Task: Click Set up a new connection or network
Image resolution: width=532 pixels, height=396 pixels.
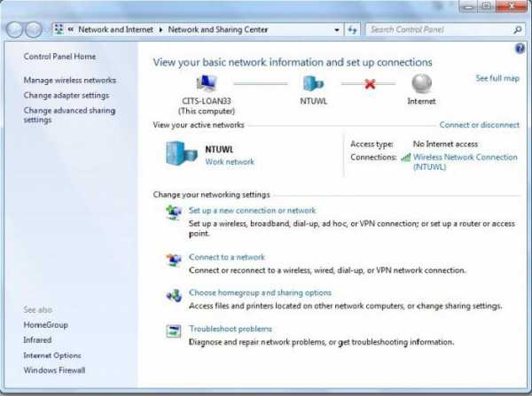Action: pyautogui.click(x=252, y=210)
